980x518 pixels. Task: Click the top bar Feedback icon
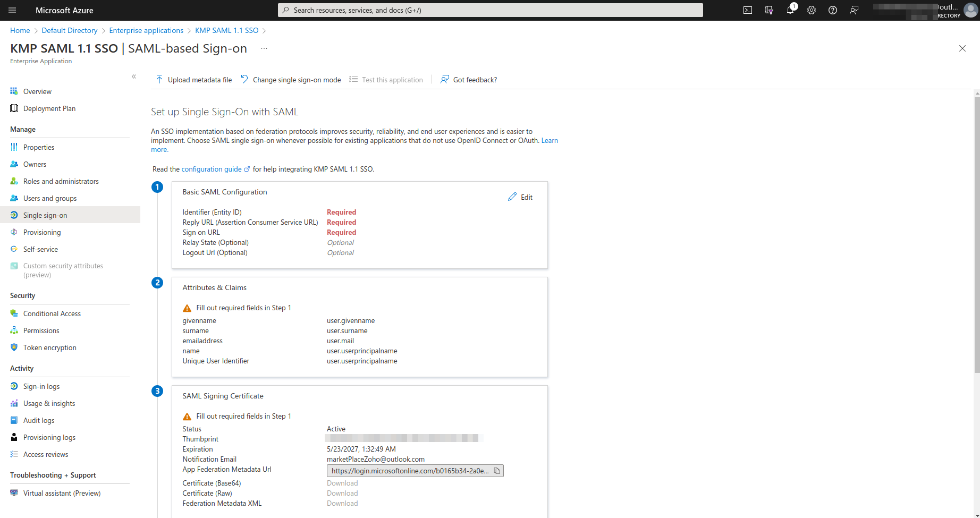click(x=854, y=10)
